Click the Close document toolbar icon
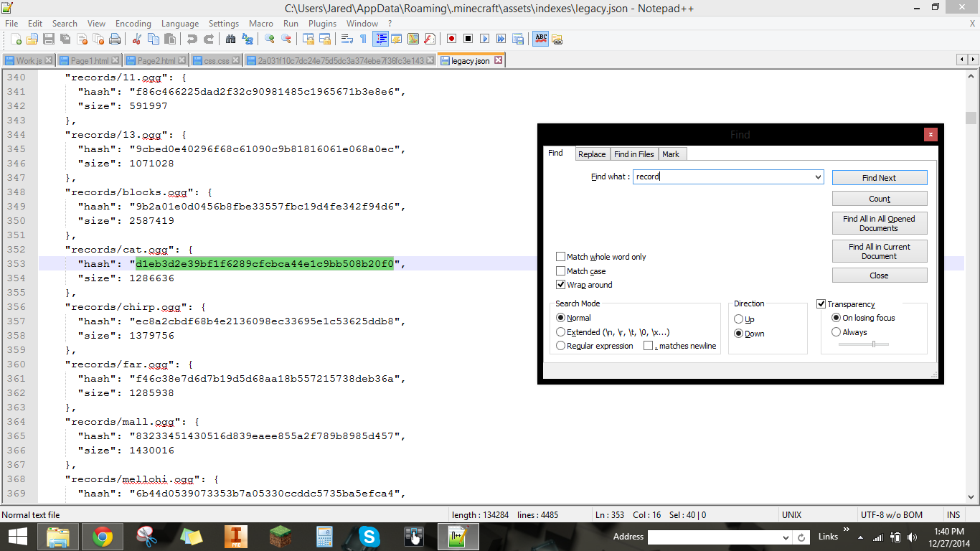 coord(82,39)
